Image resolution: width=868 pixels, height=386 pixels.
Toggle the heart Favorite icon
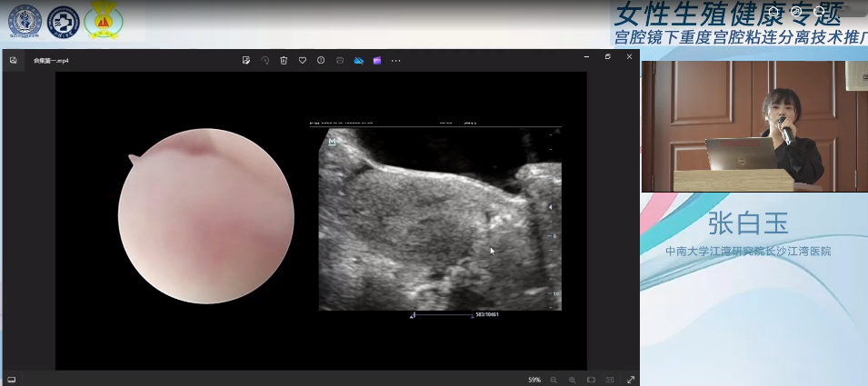click(303, 60)
